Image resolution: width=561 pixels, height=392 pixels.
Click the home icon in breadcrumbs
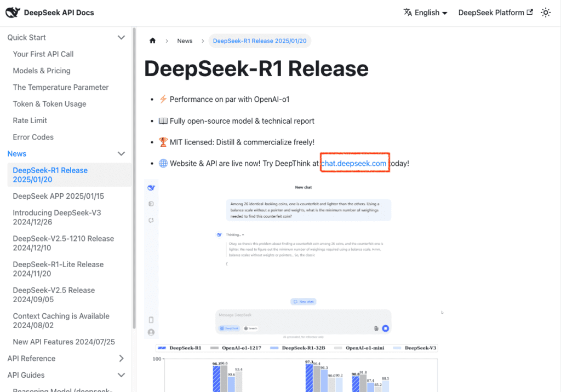point(152,41)
